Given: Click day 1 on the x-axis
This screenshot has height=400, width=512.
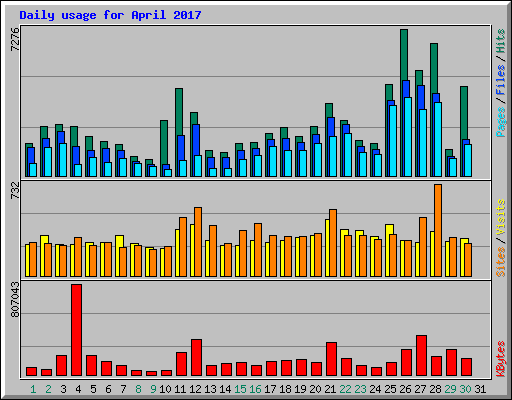Looking at the screenshot, I should pos(33,389).
